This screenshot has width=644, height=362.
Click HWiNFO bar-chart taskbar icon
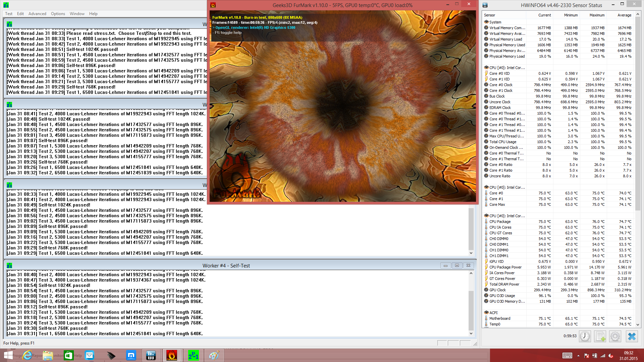tap(151, 355)
